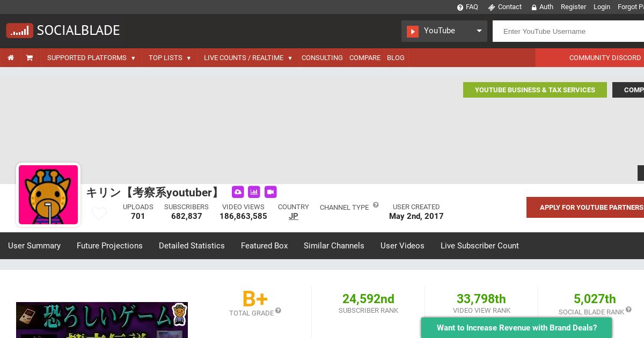Click the 682,837 subscribers count

pyautogui.click(x=187, y=216)
